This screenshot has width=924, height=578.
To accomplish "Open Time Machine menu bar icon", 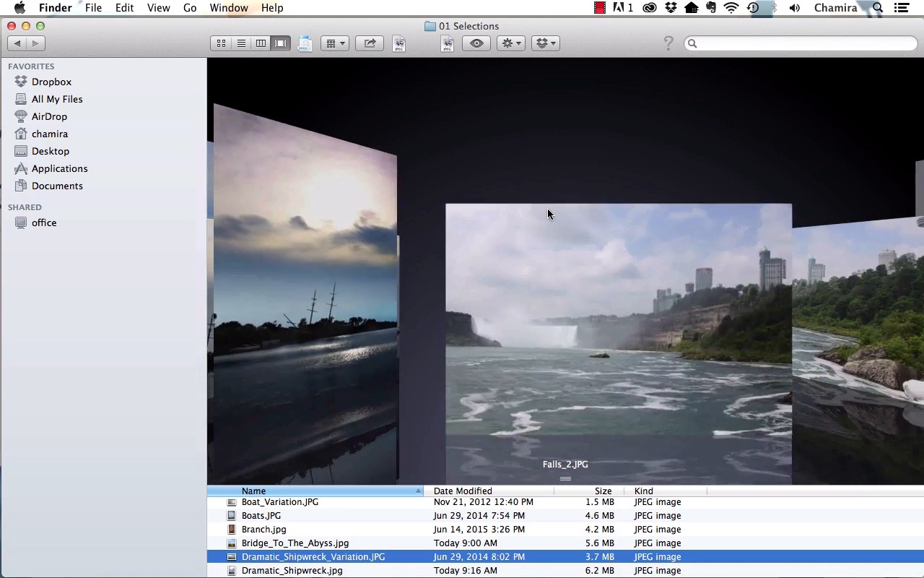I will tap(753, 8).
